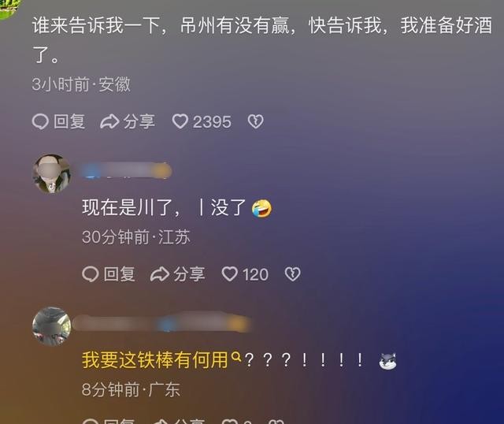Open the search magnifier after 我要这铁棒有何用
The height and width of the screenshot is (424, 504).
pyautogui.click(x=236, y=356)
